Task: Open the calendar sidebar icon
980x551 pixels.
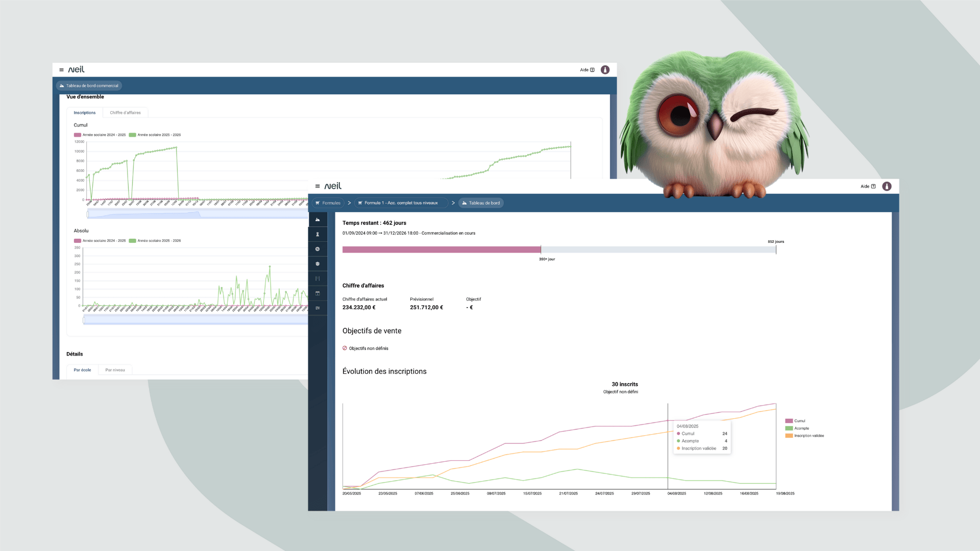Action: click(x=317, y=293)
